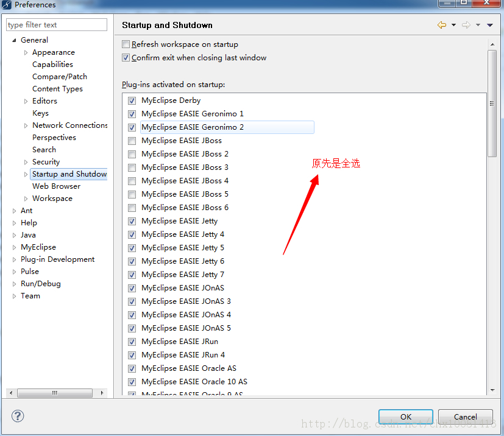Expand the Startup and Shutdown node
Screen dimensions: 504x436
(26, 174)
